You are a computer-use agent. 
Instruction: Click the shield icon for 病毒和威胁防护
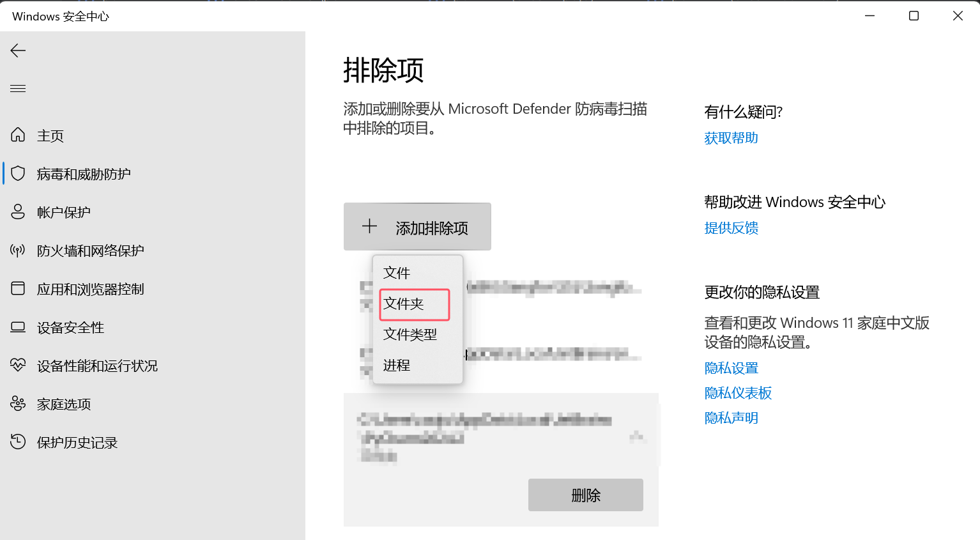(x=18, y=173)
